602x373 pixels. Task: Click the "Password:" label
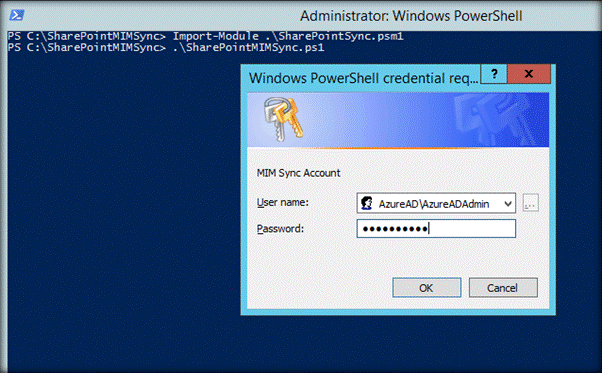[x=280, y=229]
